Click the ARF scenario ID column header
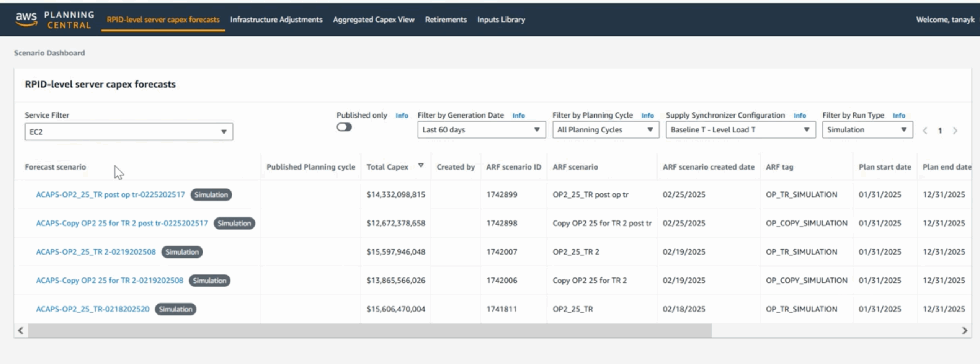The height and width of the screenshot is (364, 980). (x=514, y=167)
